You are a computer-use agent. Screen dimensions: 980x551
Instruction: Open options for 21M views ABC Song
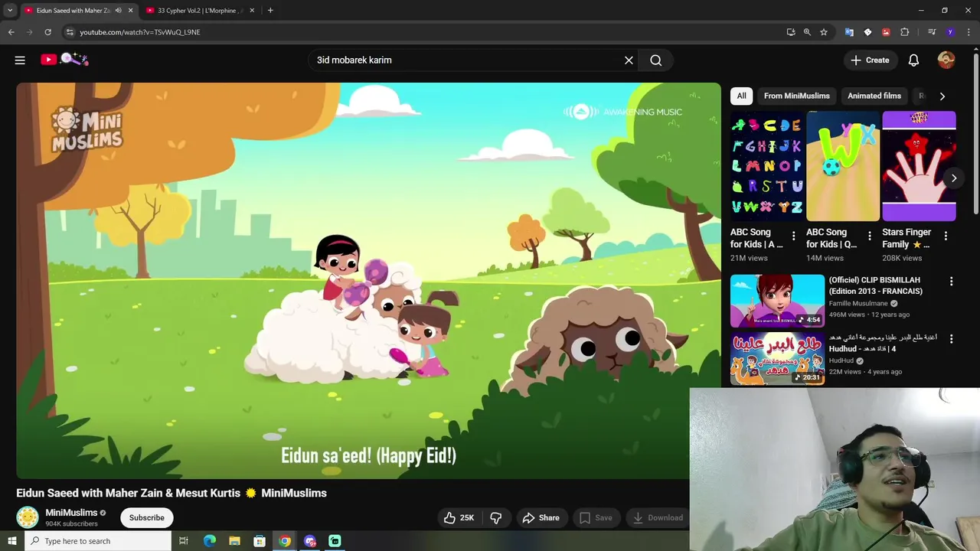pos(793,236)
